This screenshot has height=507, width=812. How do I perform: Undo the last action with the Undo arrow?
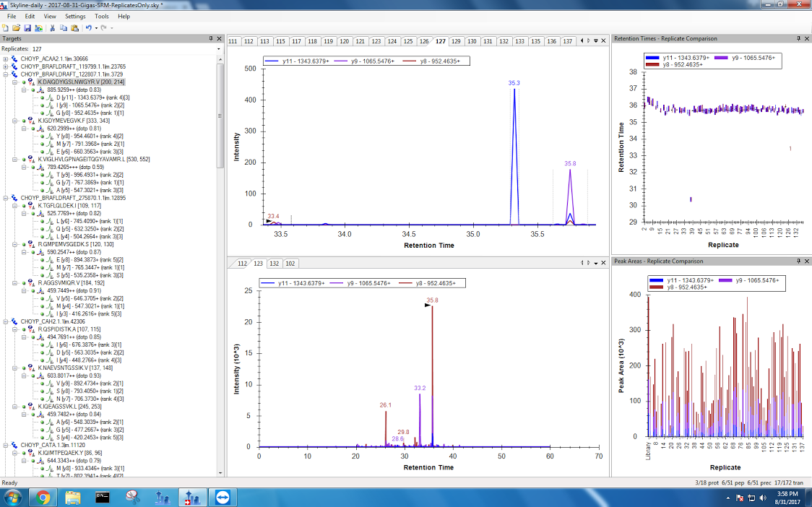click(88, 27)
